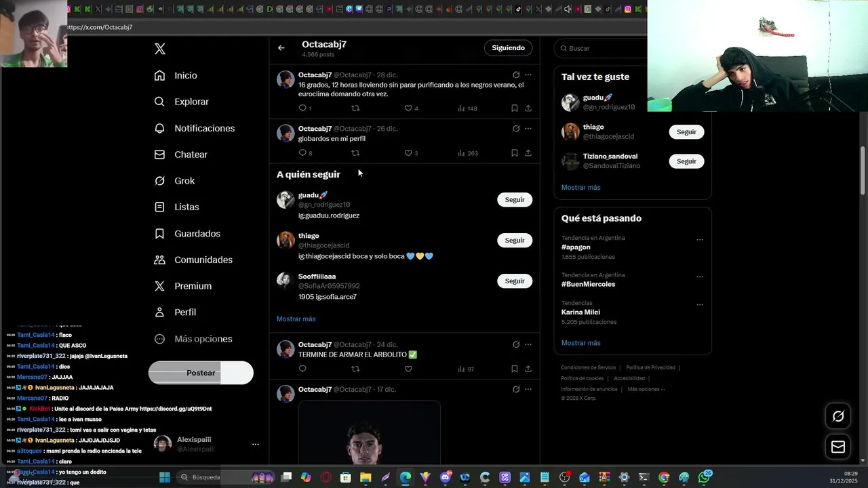Open the Karina Milei trend

click(x=580, y=312)
